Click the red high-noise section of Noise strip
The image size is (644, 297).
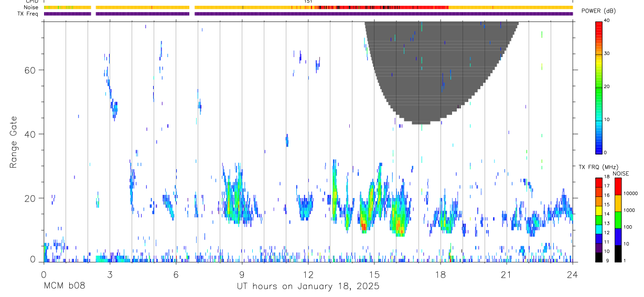coord(383,7)
